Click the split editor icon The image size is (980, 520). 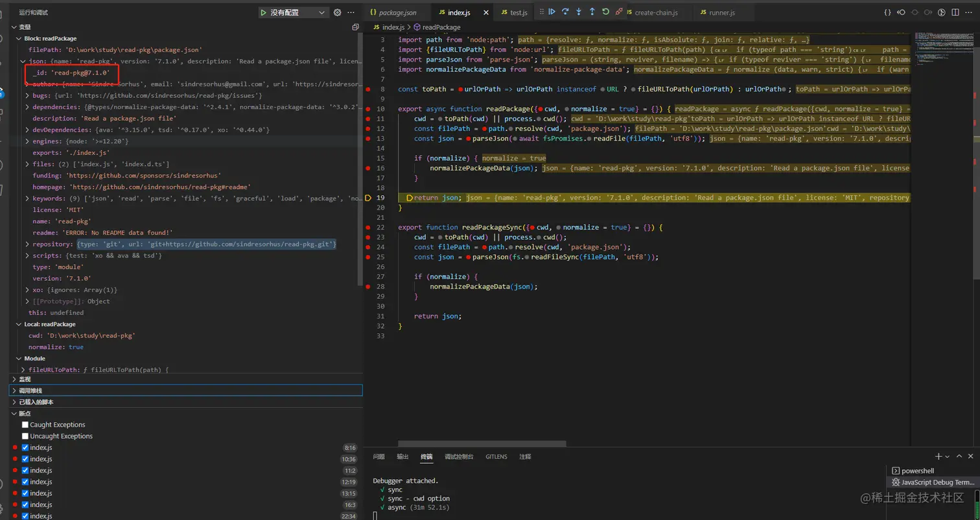click(x=954, y=12)
